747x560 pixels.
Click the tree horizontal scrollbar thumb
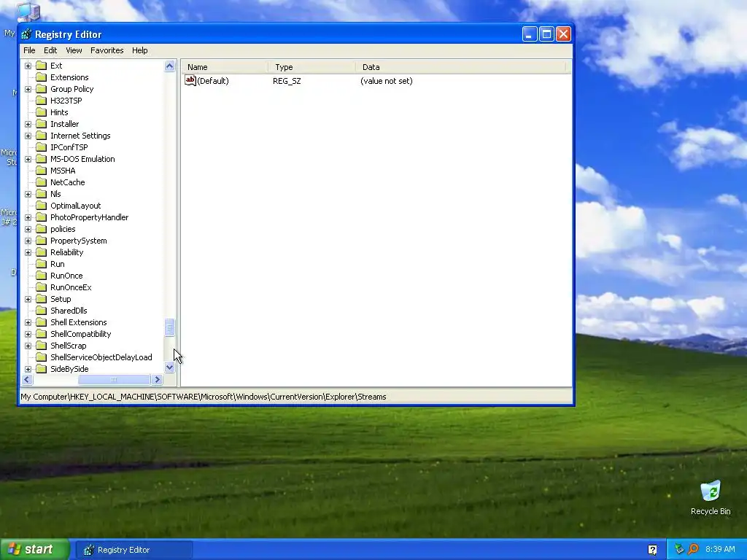point(114,379)
